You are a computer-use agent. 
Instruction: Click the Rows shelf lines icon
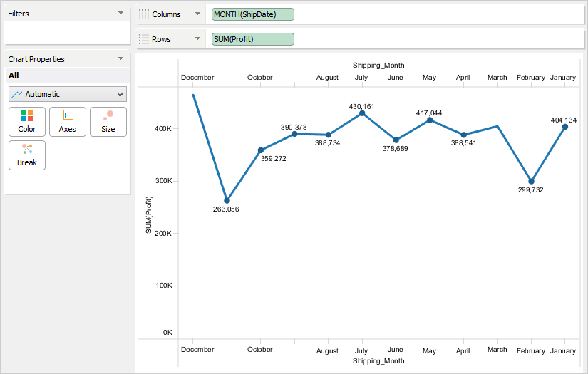click(x=144, y=39)
